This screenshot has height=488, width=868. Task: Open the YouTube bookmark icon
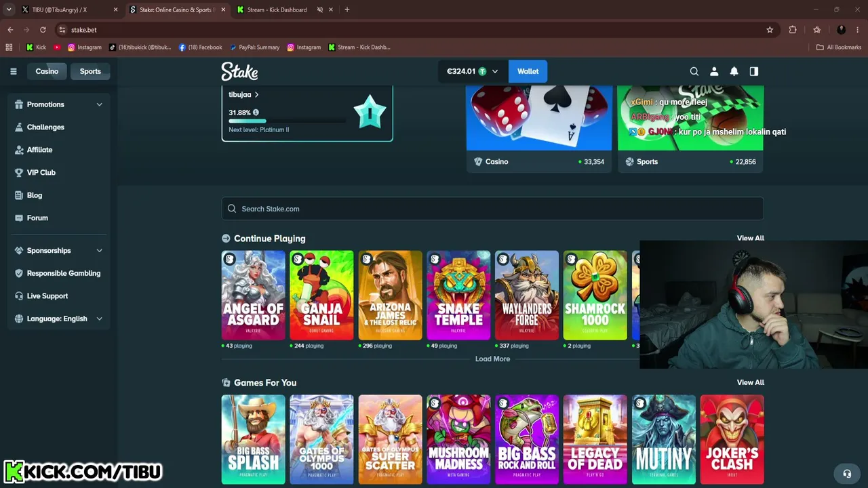click(57, 47)
